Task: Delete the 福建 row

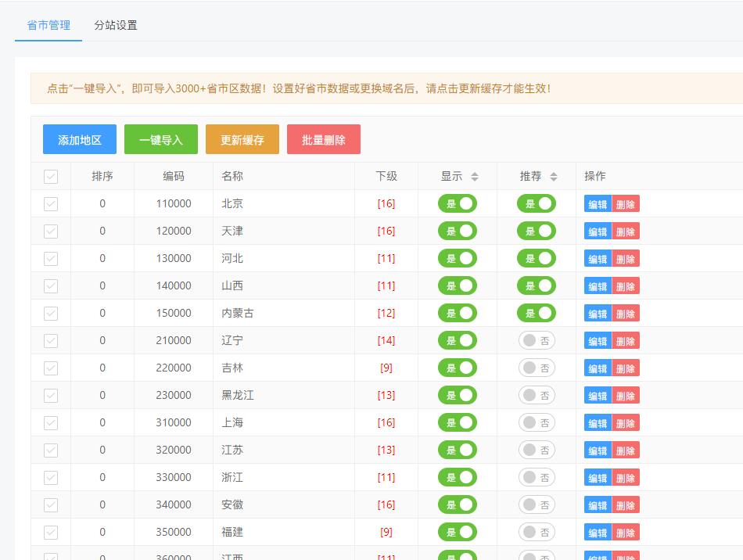Action: pyautogui.click(x=626, y=533)
